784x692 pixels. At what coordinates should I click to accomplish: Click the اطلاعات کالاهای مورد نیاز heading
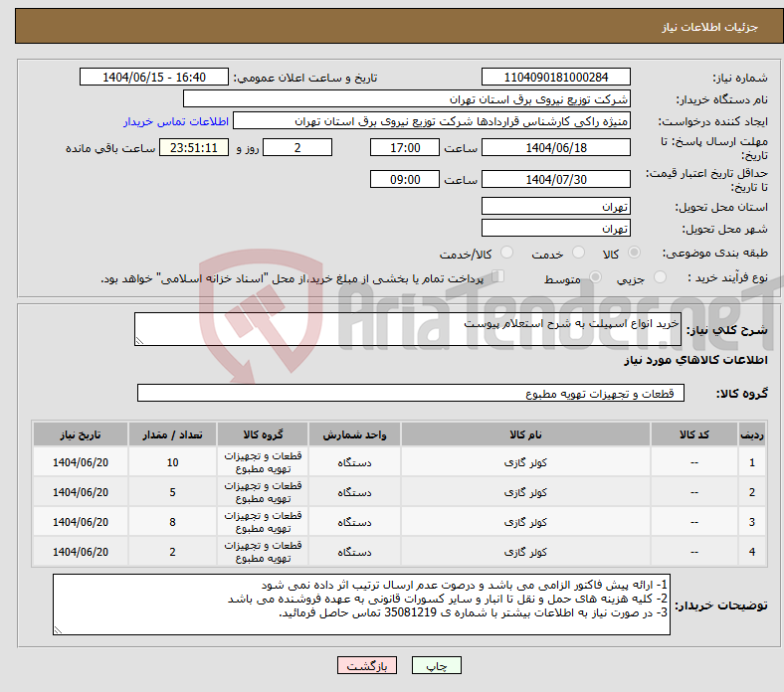[x=695, y=360]
